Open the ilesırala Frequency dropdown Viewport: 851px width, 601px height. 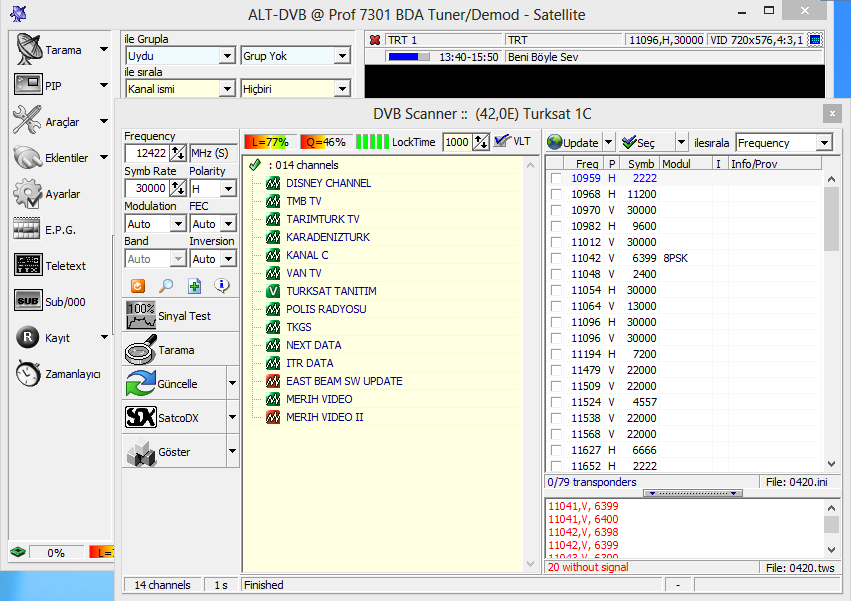(824, 143)
